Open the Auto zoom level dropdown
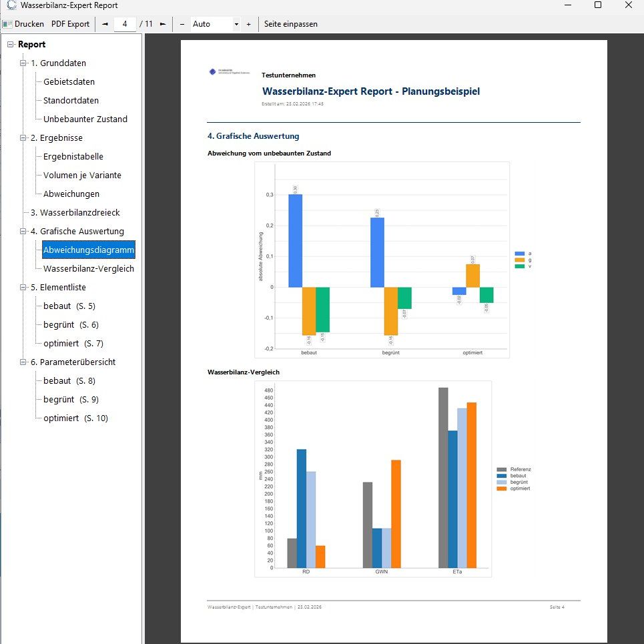 [236, 24]
